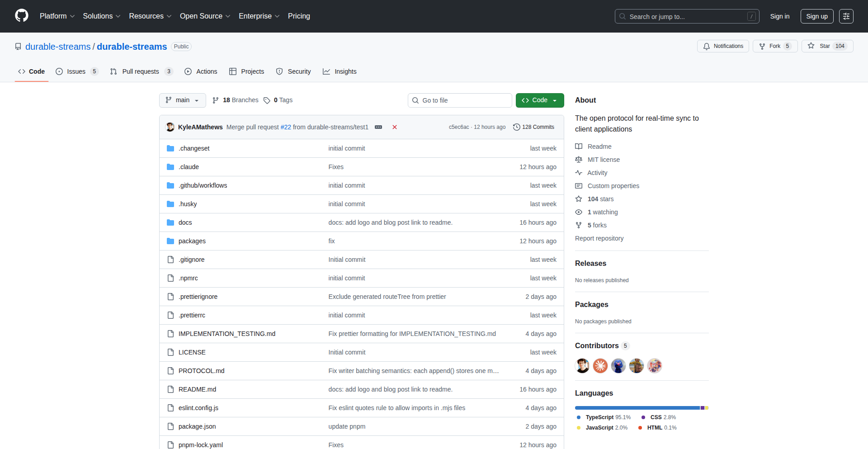Star the repository with Star button
The height and width of the screenshot is (449, 868).
point(827,46)
